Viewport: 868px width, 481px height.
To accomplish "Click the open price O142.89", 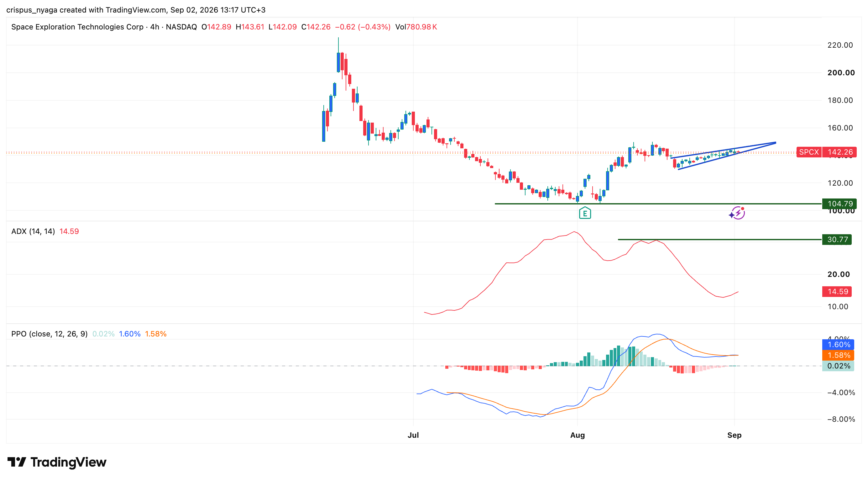I will 216,27.
